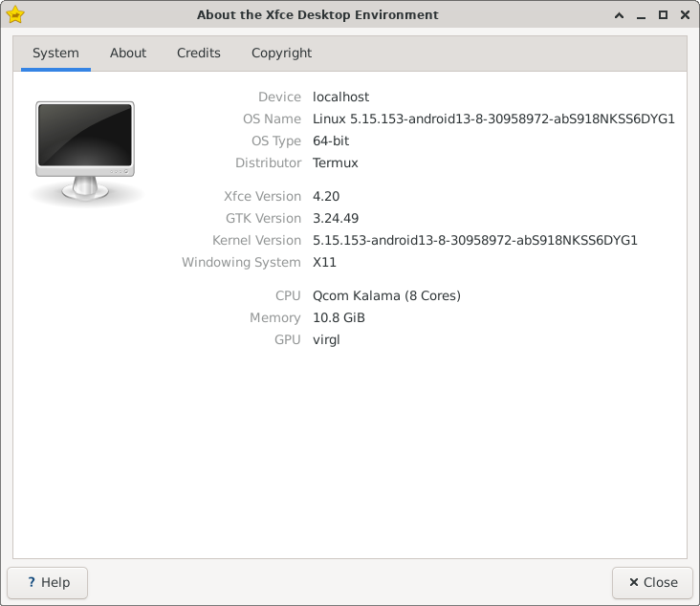Open the Credits tab

(x=199, y=54)
